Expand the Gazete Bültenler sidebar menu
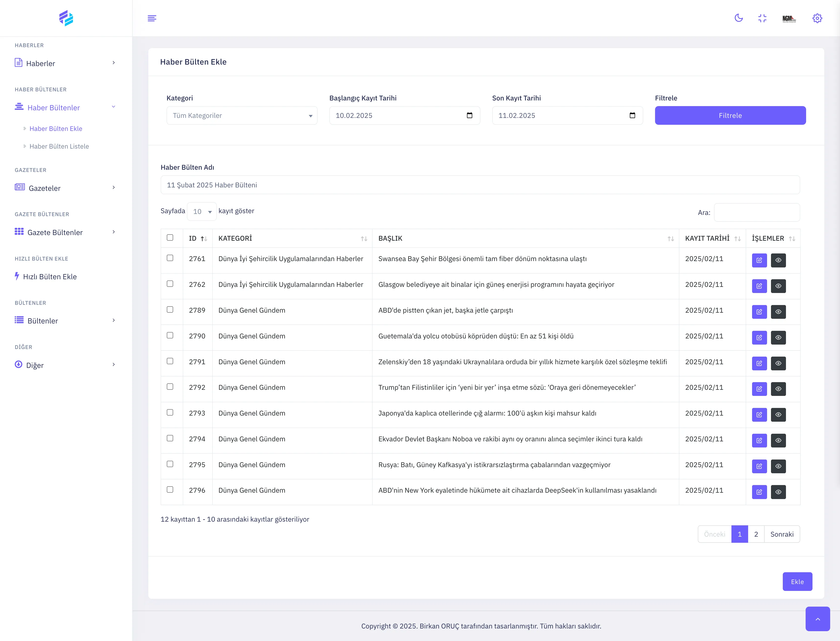The width and height of the screenshot is (840, 641). (x=65, y=232)
